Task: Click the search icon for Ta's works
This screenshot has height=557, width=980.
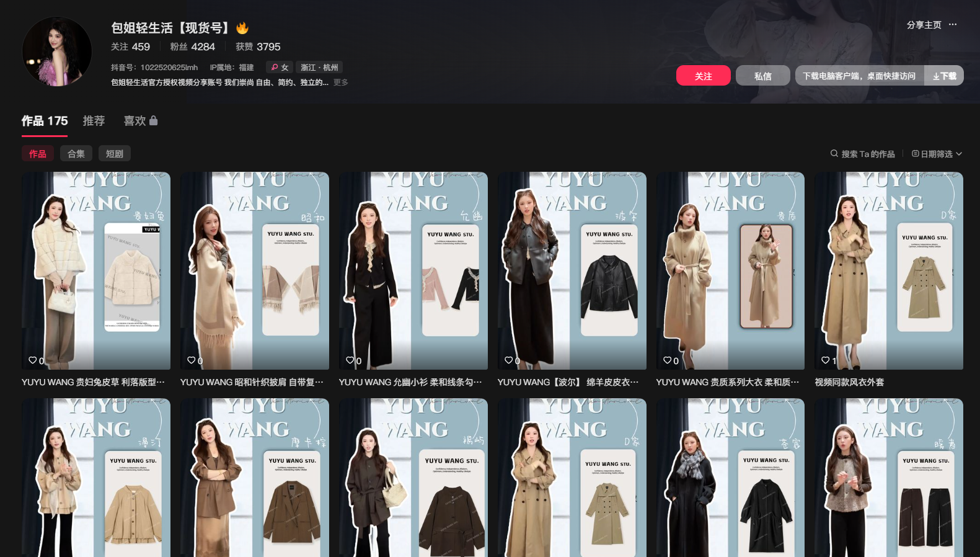Action: click(834, 153)
